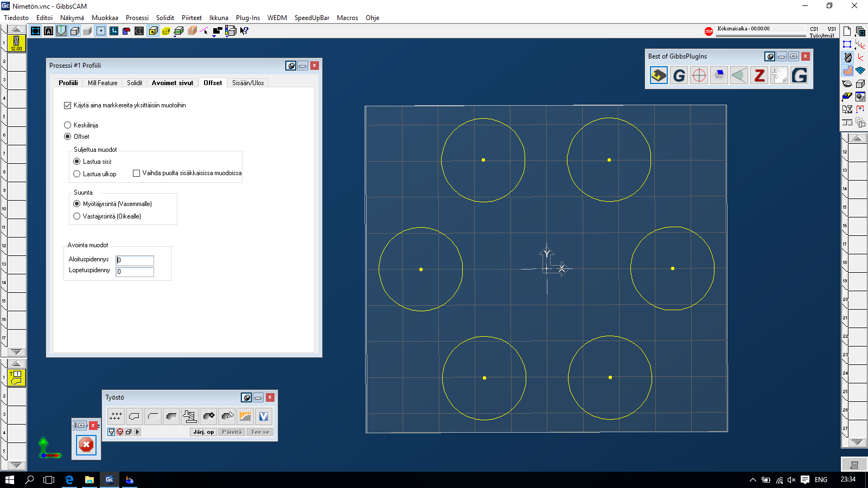Open the tool palette (end mill icon) in right toolbar
This screenshot has height=488, width=868.
click(847, 57)
